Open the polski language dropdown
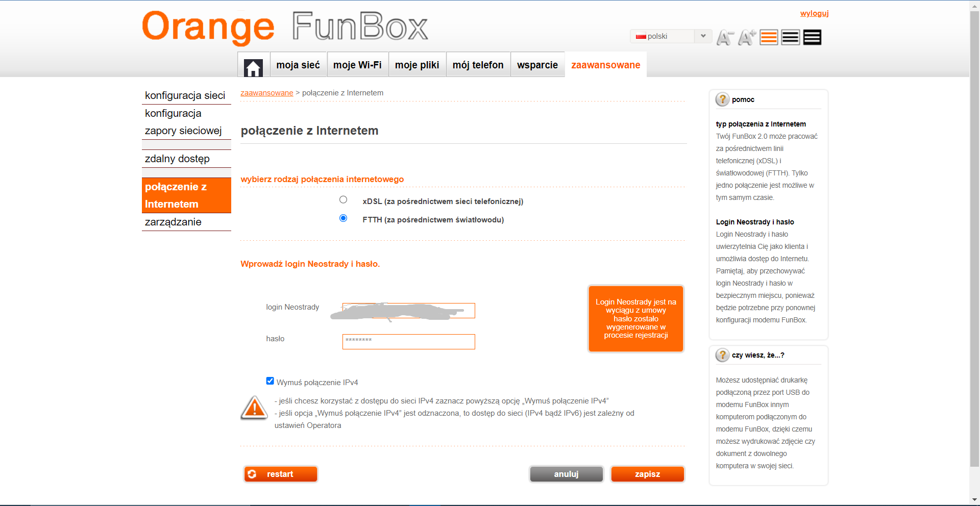Screen dimensions: 980x506 (671, 36)
